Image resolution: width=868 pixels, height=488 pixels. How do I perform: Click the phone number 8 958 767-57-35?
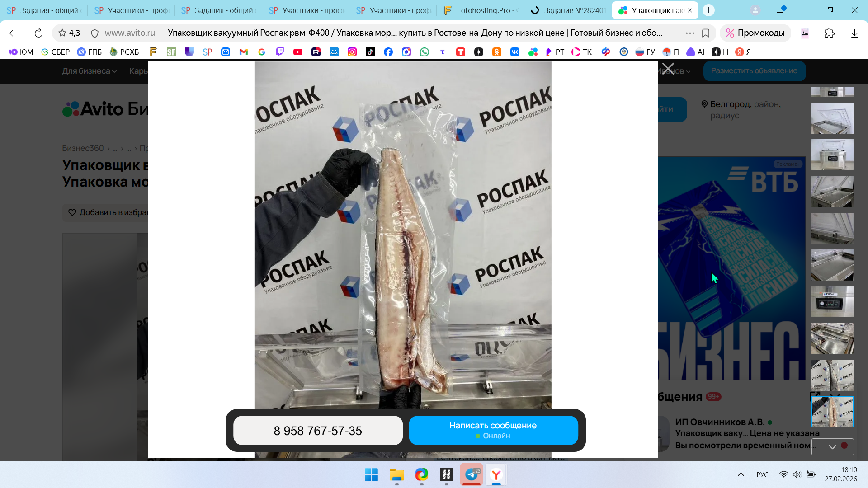(318, 431)
